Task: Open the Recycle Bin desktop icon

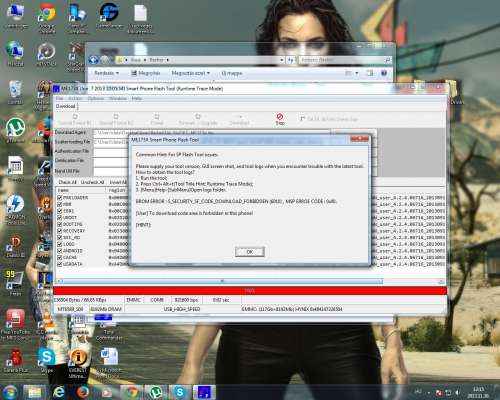Action: click(x=15, y=93)
